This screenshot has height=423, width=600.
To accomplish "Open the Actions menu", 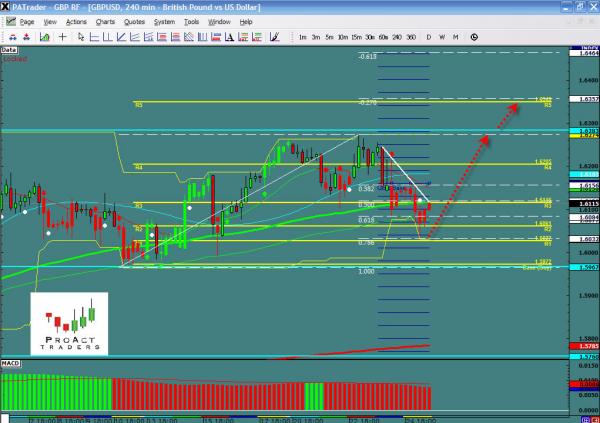I will point(76,21).
